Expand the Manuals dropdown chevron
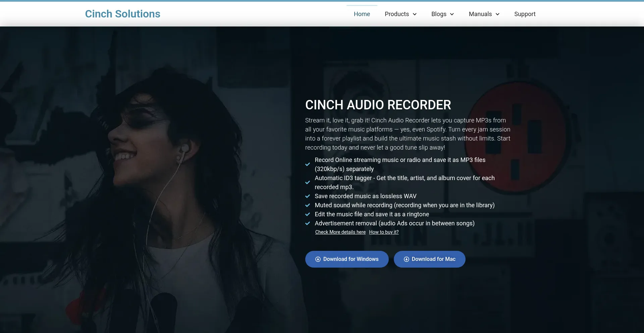The width and height of the screenshot is (644, 333). click(x=497, y=14)
